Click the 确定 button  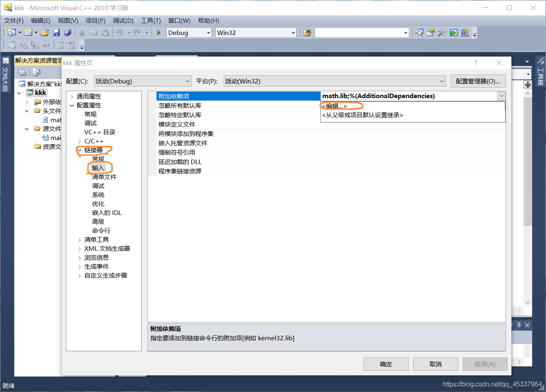pyautogui.click(x=386, y=364)
